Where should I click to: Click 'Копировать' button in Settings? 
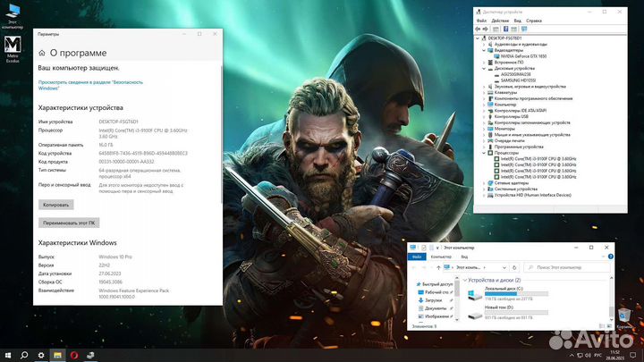point(56,205)
